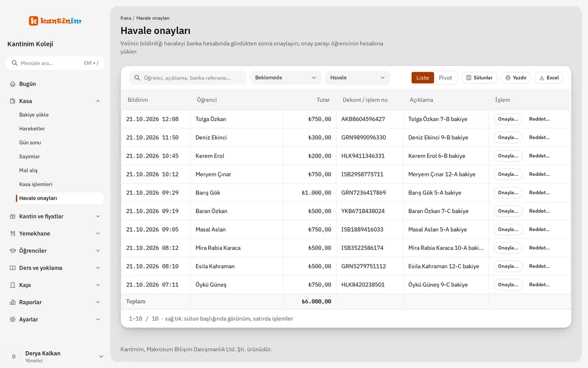The width and height of the screenshot is (588, 368).
Task: Approve Deniz Ekinci's transfer
Action: (508, 137)
